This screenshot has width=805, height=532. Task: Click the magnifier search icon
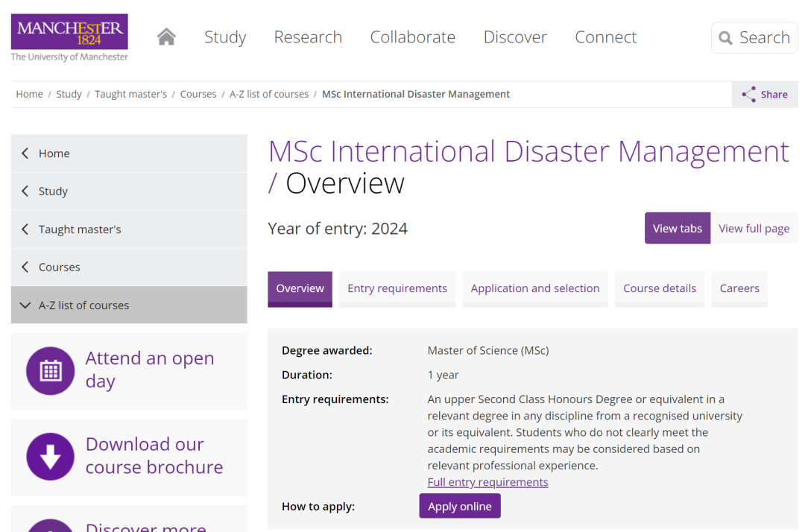pyautogui.click(x=725, y=38)
